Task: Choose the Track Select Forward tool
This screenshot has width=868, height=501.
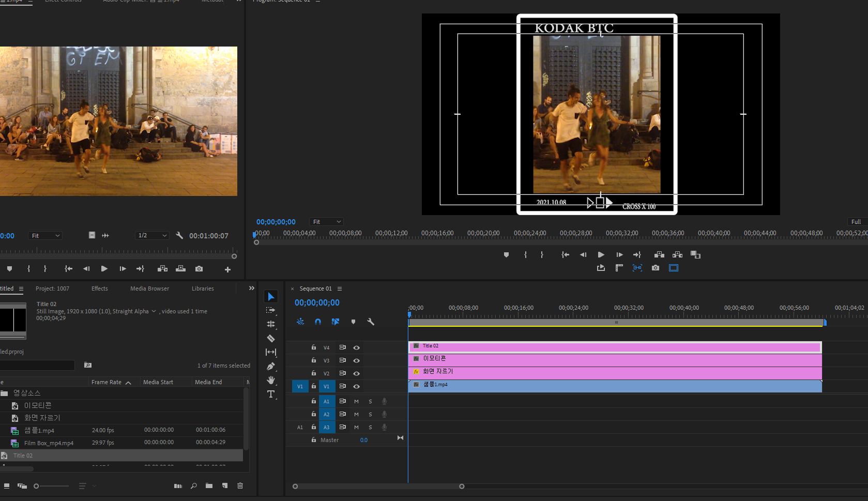Action: click(271, 310)
